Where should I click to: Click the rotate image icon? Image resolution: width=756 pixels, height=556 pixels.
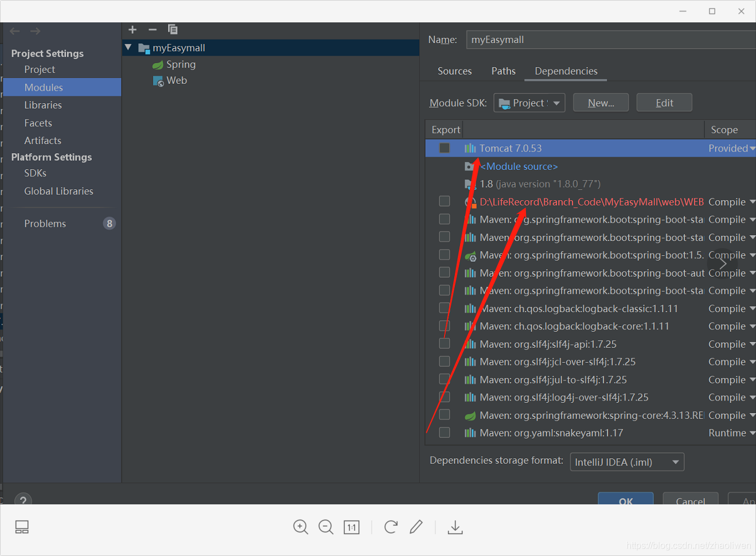click(x=391, y=527)
